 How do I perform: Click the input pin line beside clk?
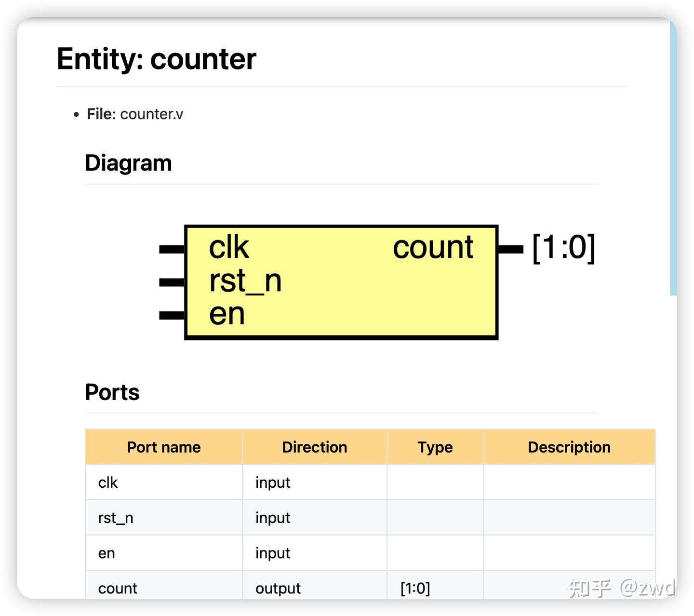172,249
